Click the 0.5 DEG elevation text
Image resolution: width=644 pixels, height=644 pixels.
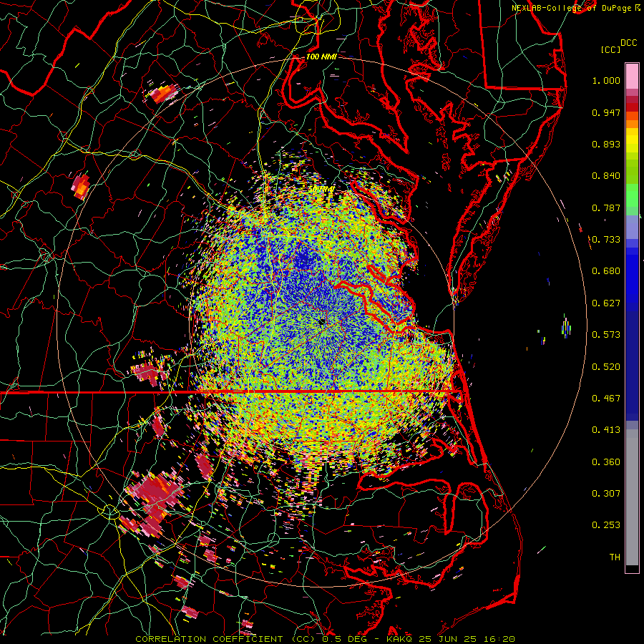pyautogui.click(x=344, y=639)
